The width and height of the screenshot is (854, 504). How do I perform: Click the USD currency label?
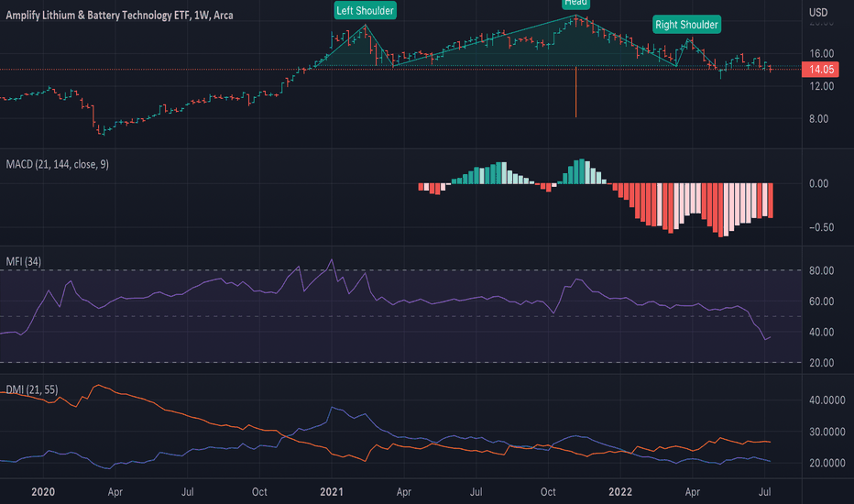pos(818,12)
